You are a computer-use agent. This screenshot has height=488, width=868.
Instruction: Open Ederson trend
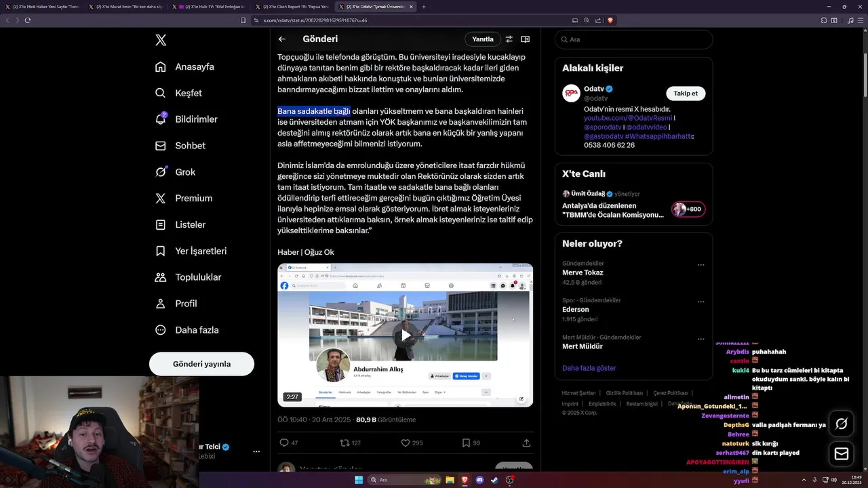575,310
